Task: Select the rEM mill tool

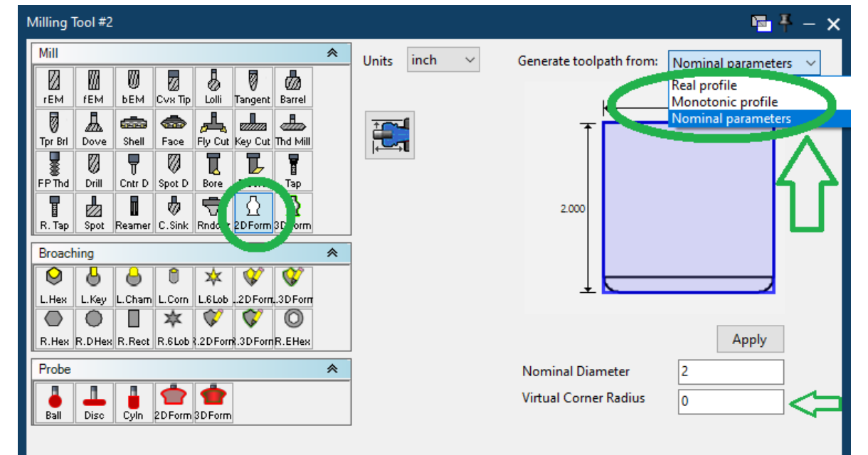Action: click(53, 87)
